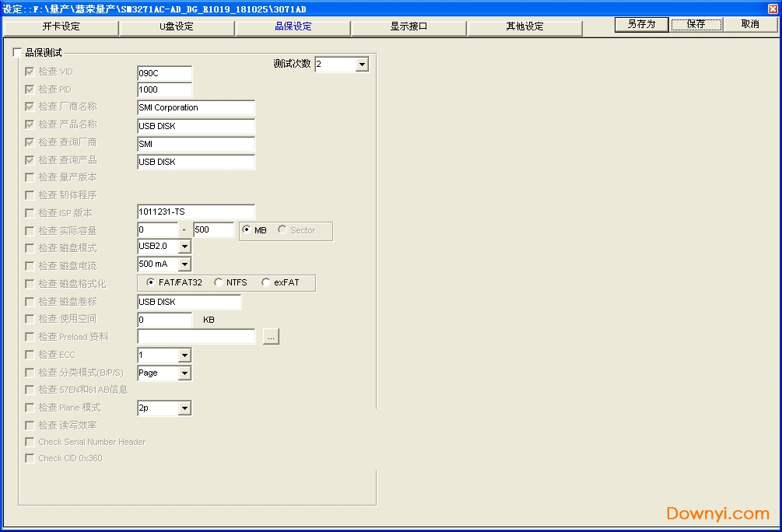This screenshot has height=532, width=782.
Task: Open the 磁盘模式 USB2.0 dropdown
Action: pyautogui.click(x=184, y=247)
